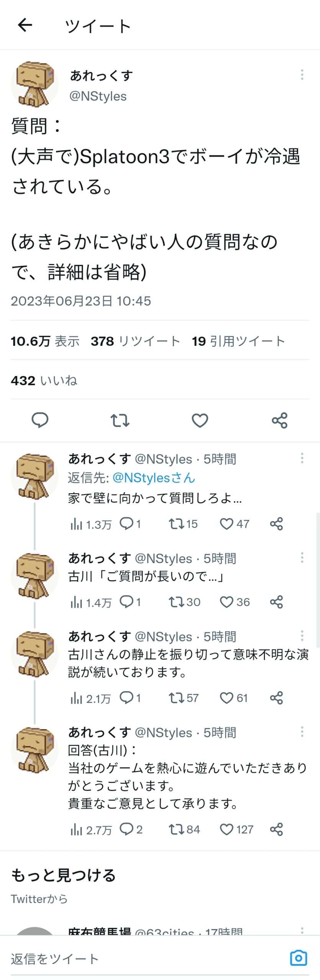
Task: View the 19 quote tweets
Action: tap(238, 341)
